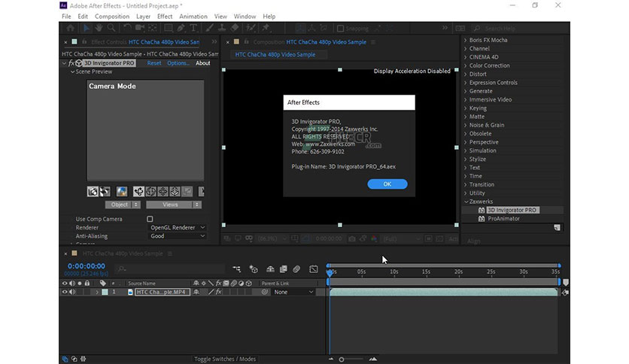Click OK in the After Effects dialog

[387, 184]
